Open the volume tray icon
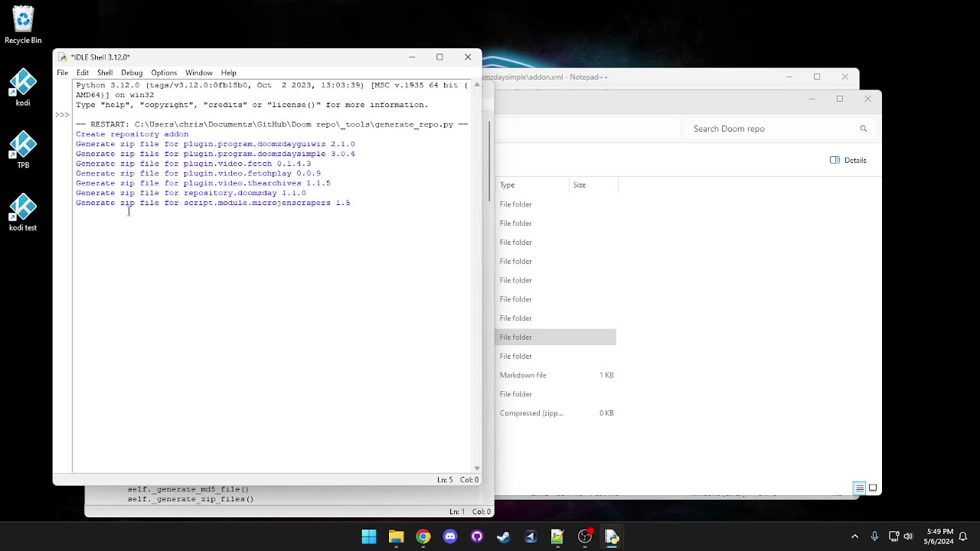 [x=909, y=536]
